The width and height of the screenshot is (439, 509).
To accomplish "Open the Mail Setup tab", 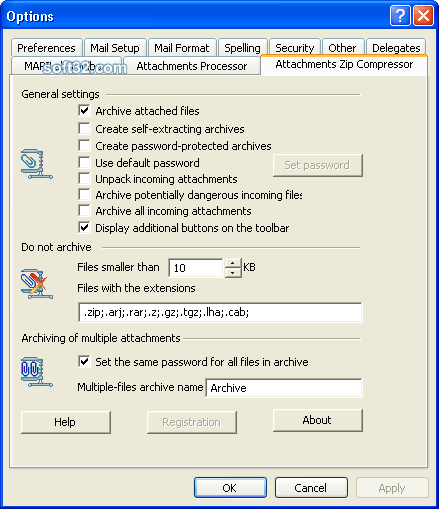I will click(x=115, y=48).
